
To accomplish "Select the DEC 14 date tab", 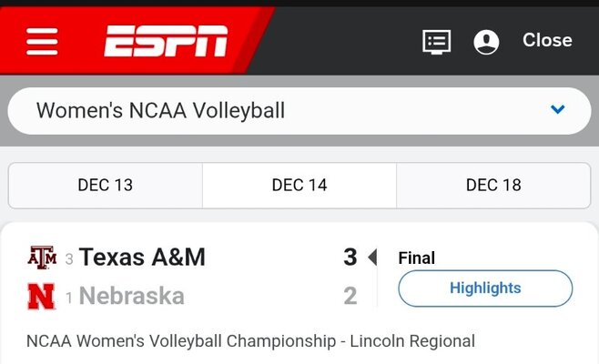I will [299, 185].
